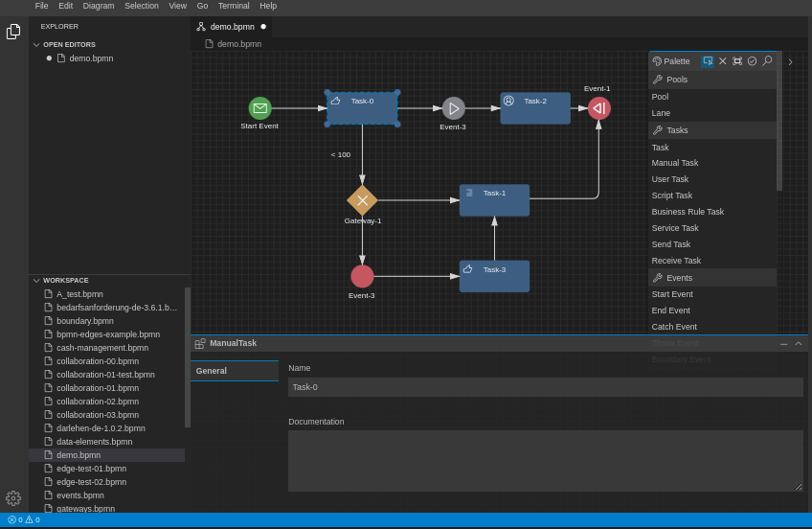This screenshot has height=529, width=812.
Task: Pick Business Rule Task from the palette
Action: tap(712, 212)
